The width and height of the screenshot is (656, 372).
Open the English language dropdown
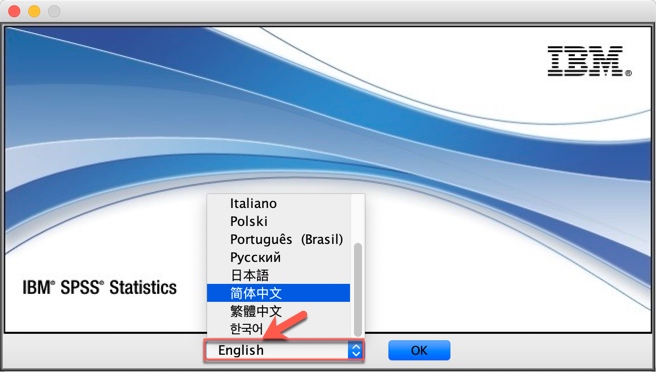coord(284,350)
